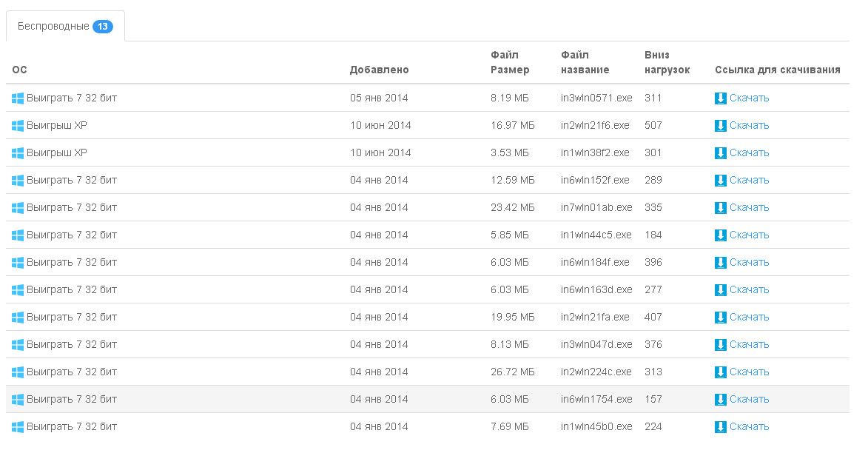
Task: Click the Скачать link for in2wln224c.exe
Action: point(749,372)
